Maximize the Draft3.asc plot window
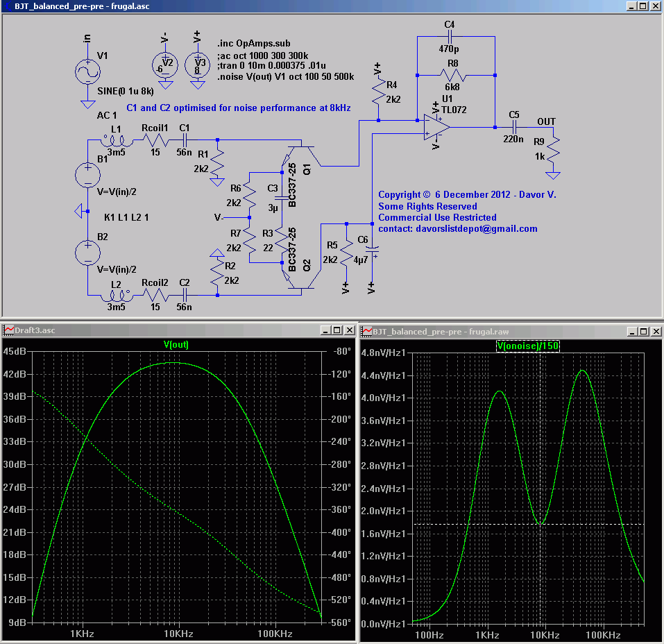 337,330
